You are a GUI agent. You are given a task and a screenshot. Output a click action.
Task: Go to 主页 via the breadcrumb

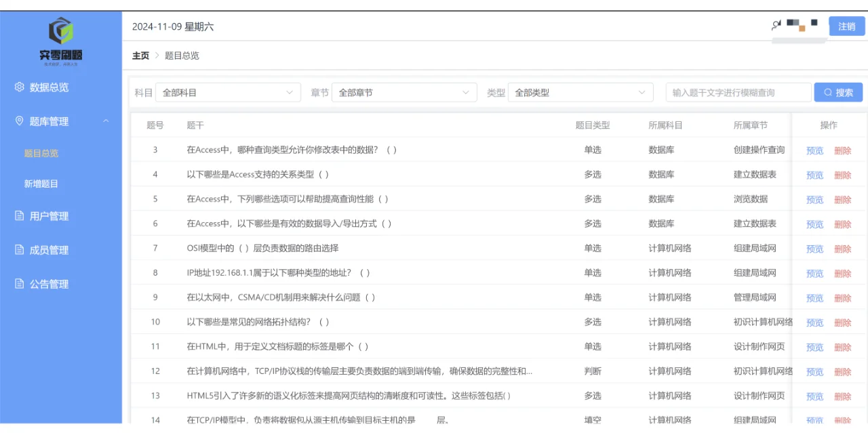point(140,56)
